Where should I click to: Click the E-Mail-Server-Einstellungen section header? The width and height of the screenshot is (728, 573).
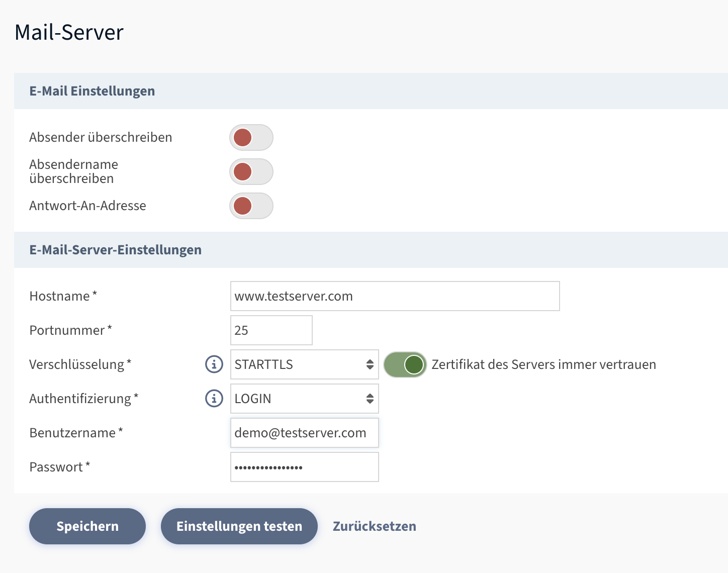coord(115,250)
